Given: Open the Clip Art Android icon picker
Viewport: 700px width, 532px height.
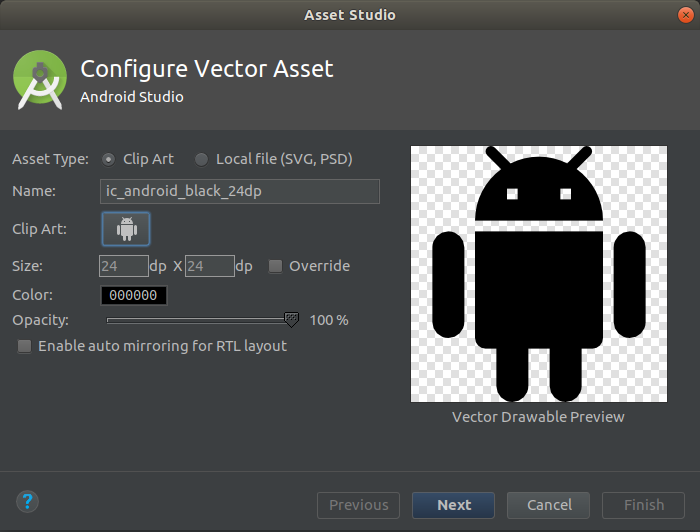Looking at the screenshot, I should tap(126, 229).
